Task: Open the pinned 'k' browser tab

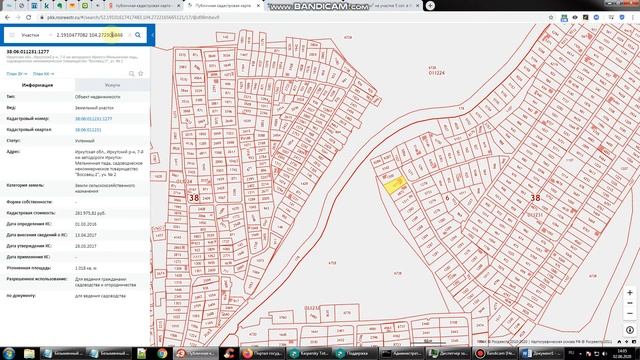Action: 47,6
